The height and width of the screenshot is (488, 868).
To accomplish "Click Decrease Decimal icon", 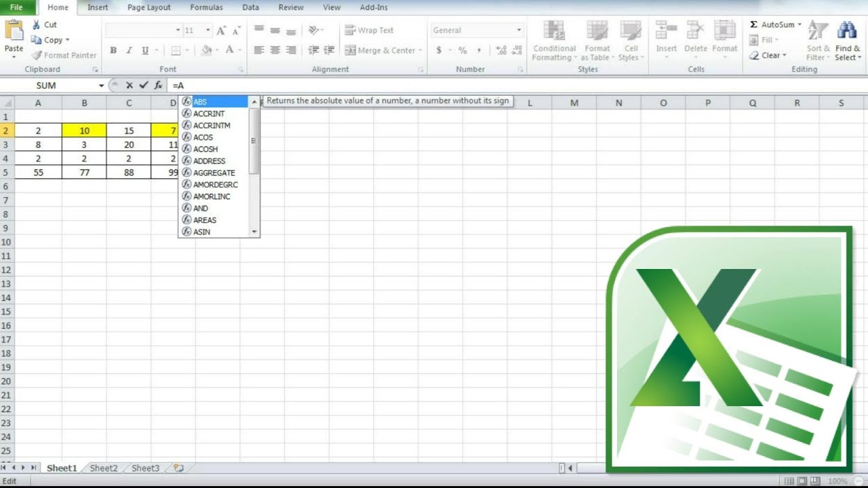I will (x=517, y=50).
